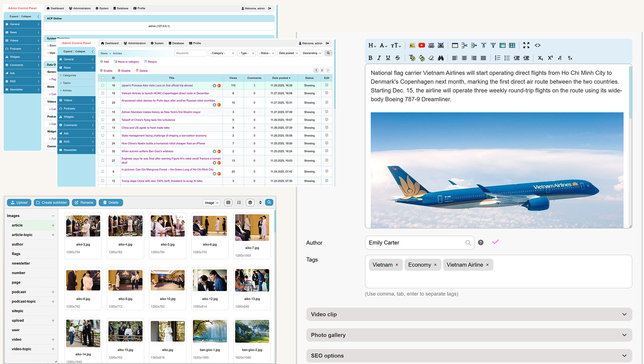The height and width of the screenshot is (364, 644).
Task: Click the Create subfolder button
Action: click(52, 202)
